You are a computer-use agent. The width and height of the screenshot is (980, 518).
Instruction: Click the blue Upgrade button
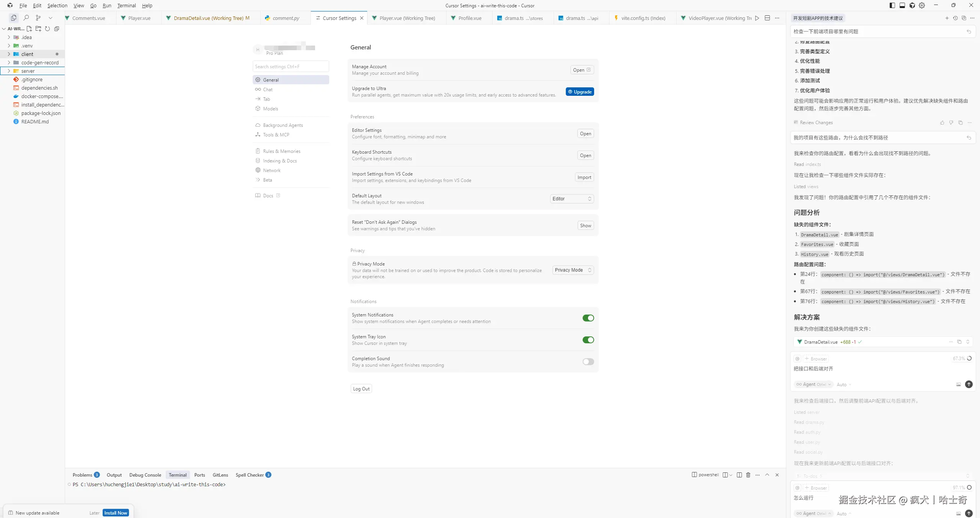click(x=580, y=92)
